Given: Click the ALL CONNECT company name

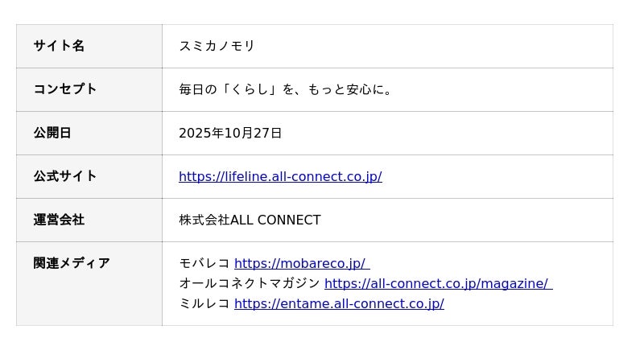Looking at the screenshot, I should [275, 220].
